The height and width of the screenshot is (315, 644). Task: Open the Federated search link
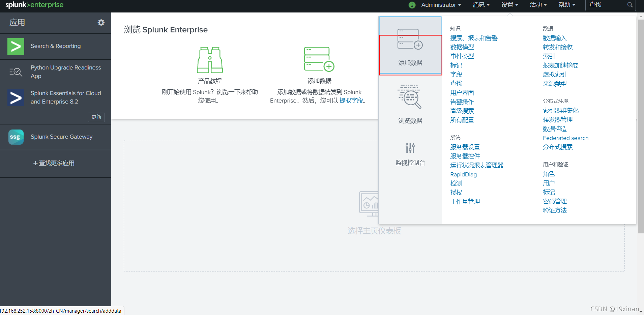(x=565, y=138)
